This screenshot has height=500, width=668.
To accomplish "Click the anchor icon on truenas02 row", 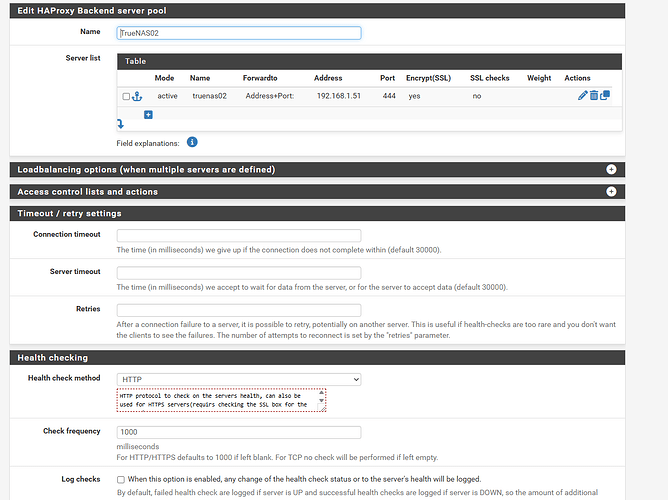I will (x=138, y=95).
